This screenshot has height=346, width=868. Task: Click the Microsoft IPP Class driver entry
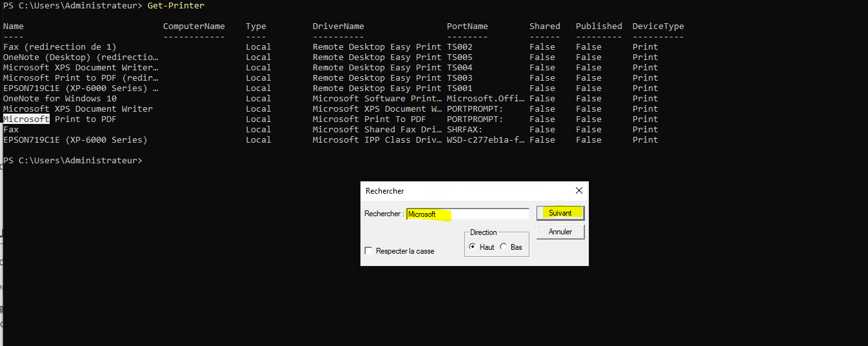click(377, 140)
